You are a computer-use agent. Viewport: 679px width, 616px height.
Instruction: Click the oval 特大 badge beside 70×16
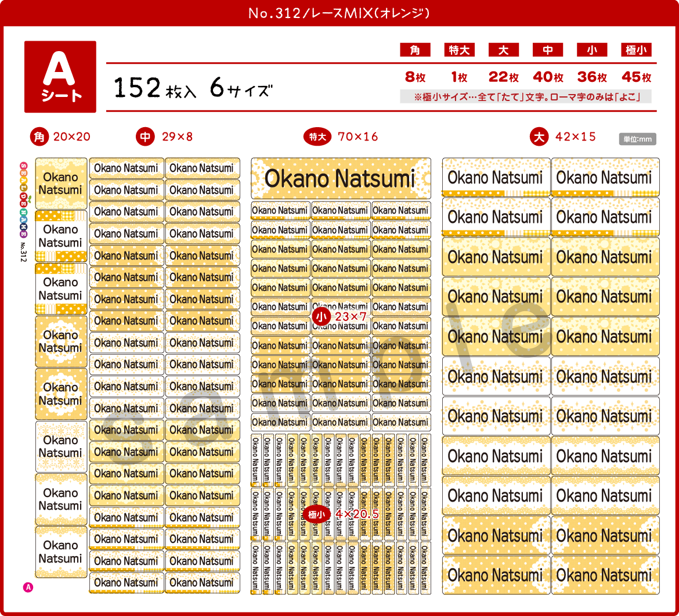pyautogui.click(x=317, y=137)
